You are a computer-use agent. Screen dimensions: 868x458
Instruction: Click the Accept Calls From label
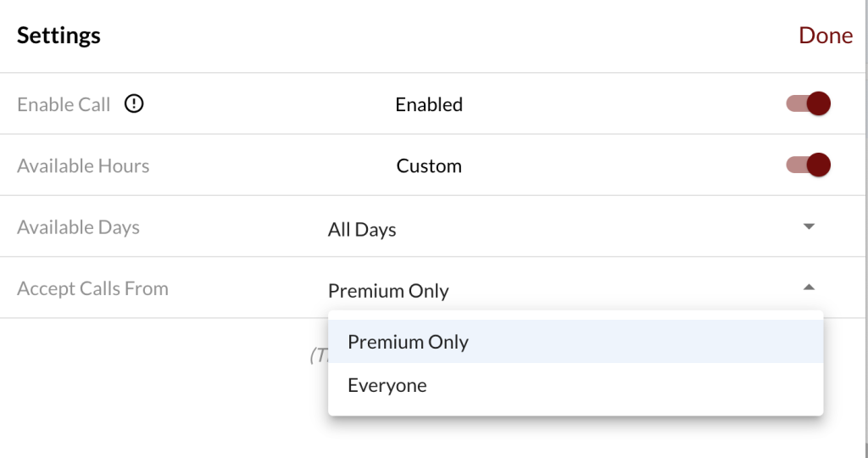92,288
